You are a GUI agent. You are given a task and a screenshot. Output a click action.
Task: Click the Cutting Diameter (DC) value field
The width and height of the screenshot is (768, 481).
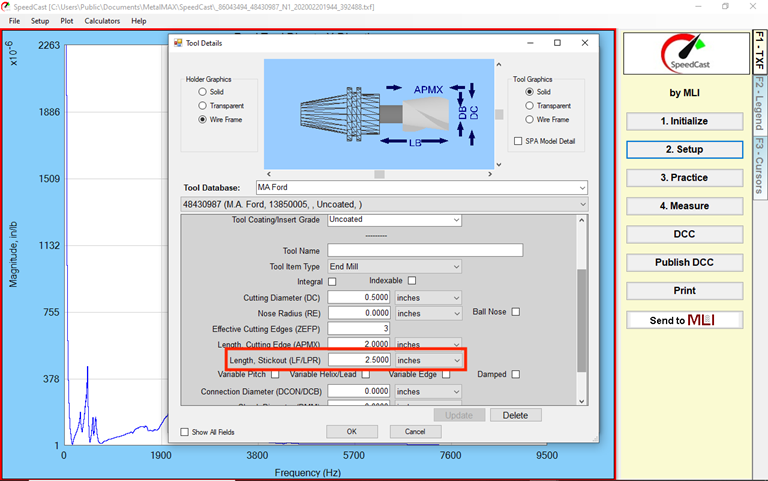coord(359,297)
